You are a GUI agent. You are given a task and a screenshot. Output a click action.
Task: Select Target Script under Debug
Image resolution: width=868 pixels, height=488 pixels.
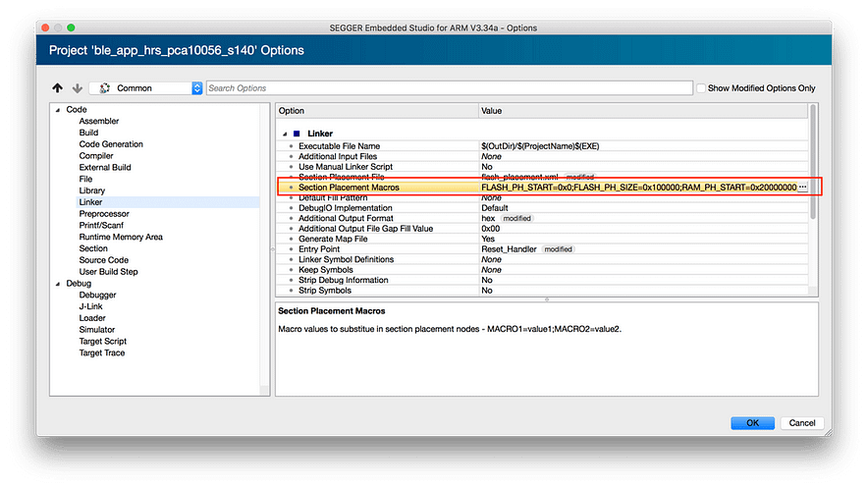tap(102, 342)
